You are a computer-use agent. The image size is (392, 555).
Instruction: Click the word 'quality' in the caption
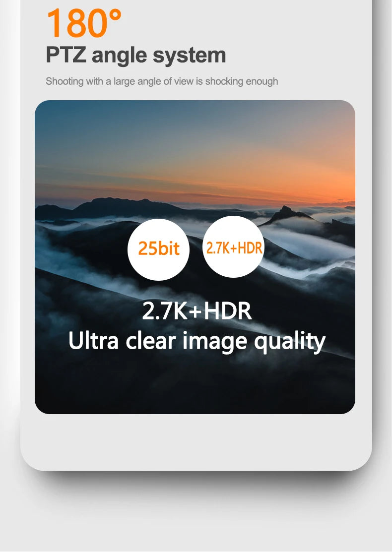click(x=290, y=342)
